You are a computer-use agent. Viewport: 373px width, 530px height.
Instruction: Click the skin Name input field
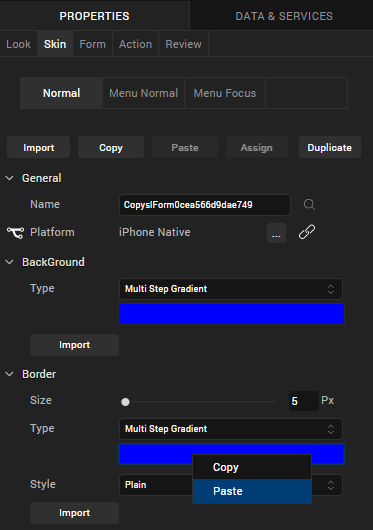tap(205, 205)
